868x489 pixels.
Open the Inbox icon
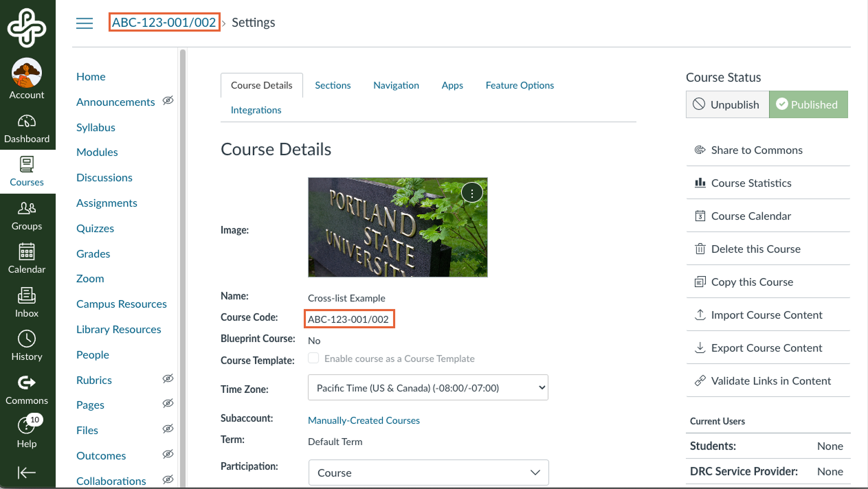pyautogui.click(x=27, y=297)
